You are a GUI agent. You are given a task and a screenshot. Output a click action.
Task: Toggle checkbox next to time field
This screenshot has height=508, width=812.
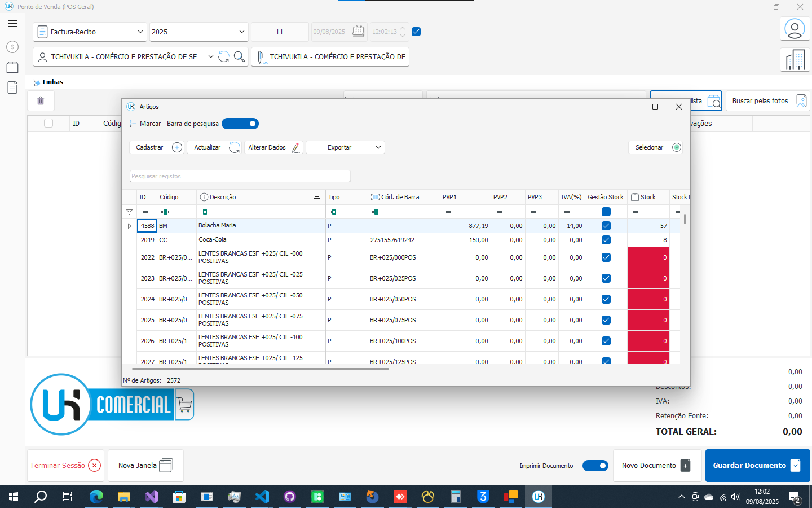pyautogui.click(x=416, y=32)
